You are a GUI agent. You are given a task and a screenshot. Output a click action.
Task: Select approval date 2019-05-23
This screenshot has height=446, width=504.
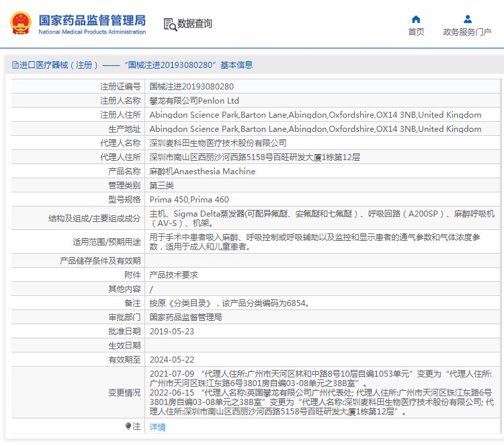coord(171,332)
